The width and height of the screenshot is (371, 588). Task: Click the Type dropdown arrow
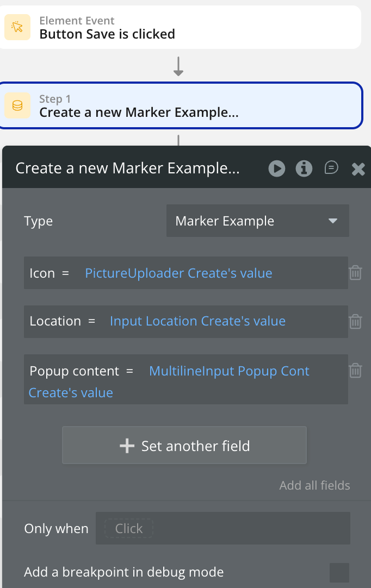point(332,221)
